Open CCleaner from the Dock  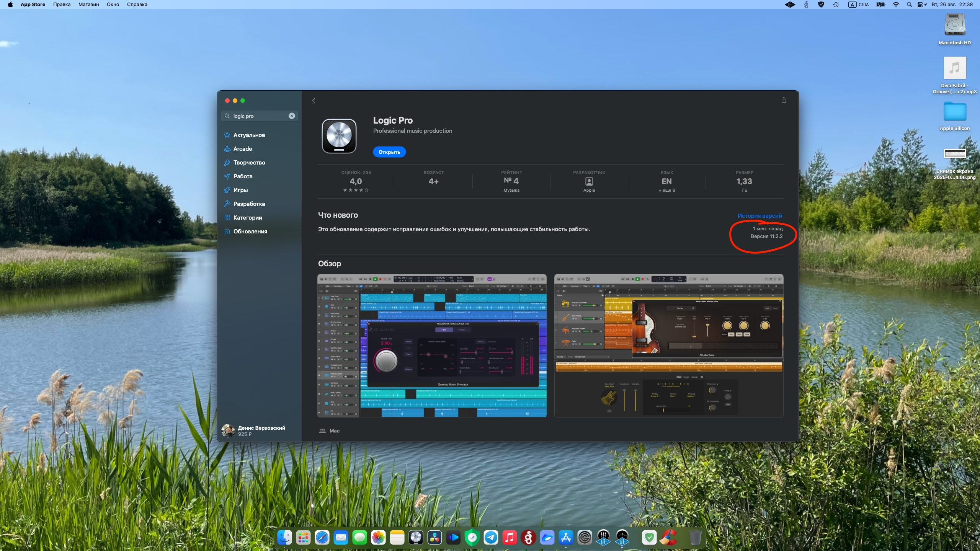pyautogui.click(x=668, y=538)
